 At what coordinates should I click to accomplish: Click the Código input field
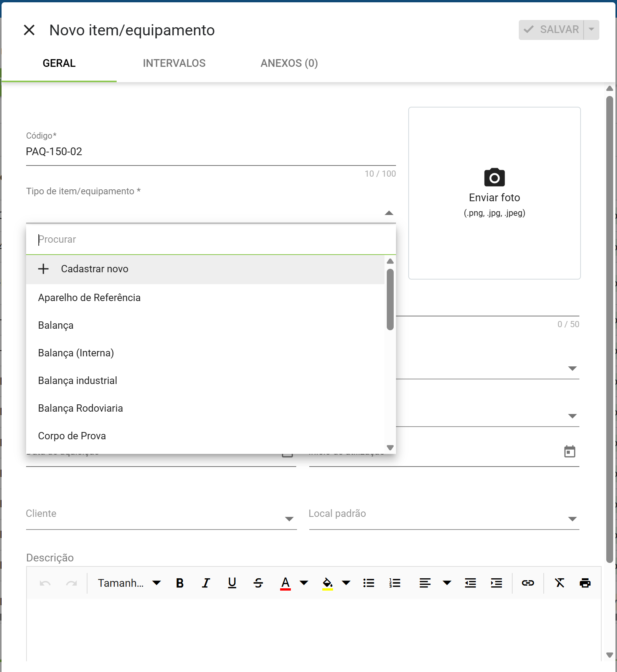click(x=211, y=152)
